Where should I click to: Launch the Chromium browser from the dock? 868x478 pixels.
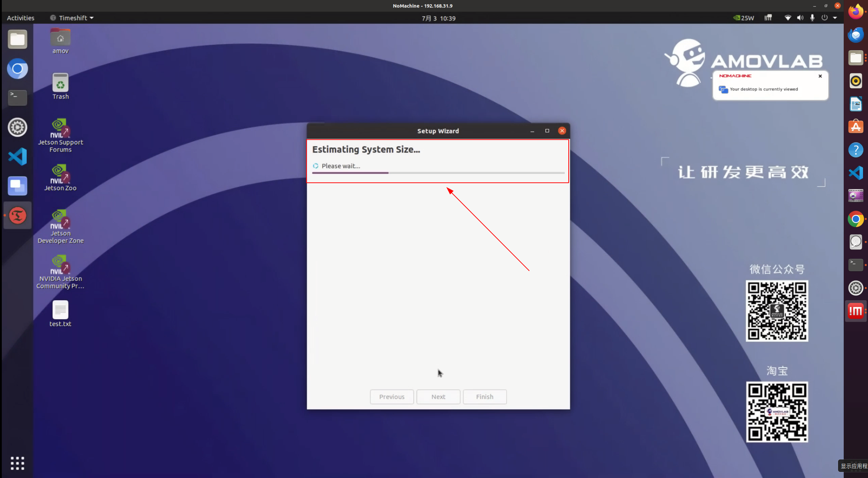[x=18, y=69]
